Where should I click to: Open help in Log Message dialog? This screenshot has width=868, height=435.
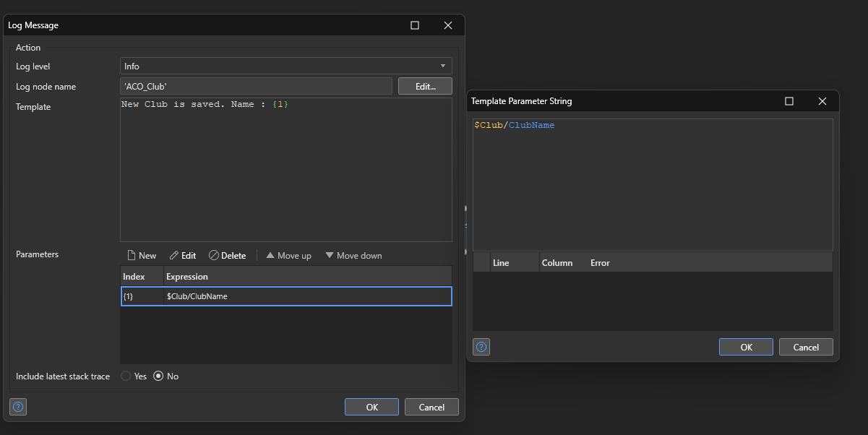pos(18,407)
